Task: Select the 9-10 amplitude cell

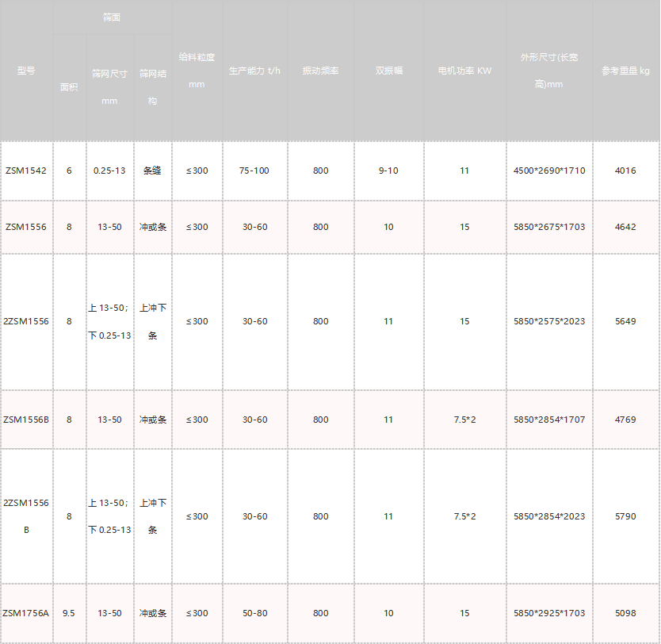Action: point(388,171)
